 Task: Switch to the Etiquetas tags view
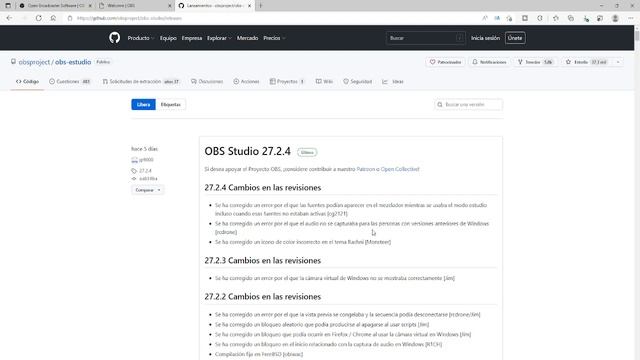click(x=171, y=104)
